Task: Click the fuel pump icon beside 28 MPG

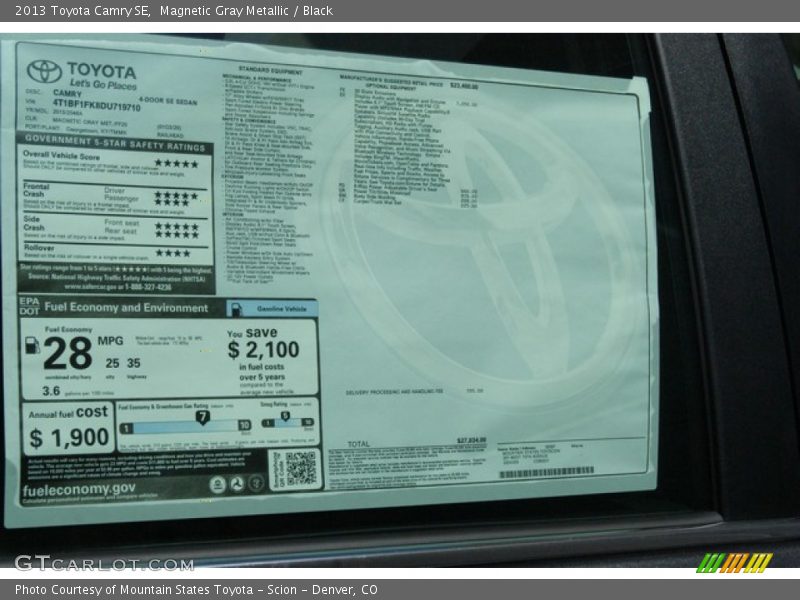Action: point(33,345)
